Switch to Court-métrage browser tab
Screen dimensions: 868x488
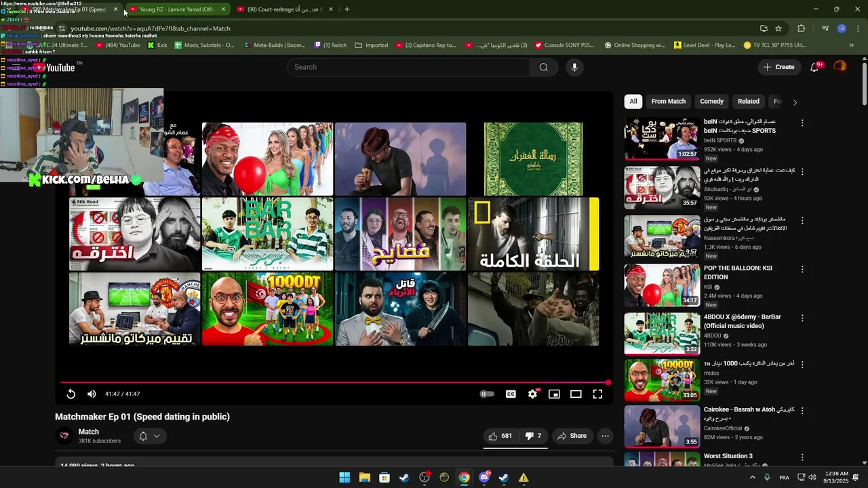(285, 9)
